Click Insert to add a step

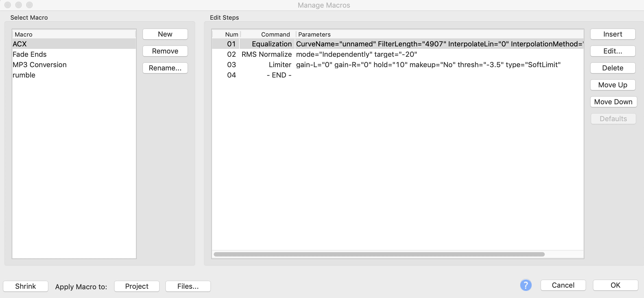[613, 34]
